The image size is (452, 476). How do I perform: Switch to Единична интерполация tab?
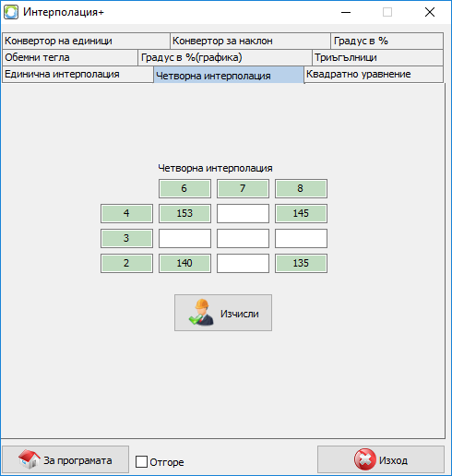(x=77, y=74)
